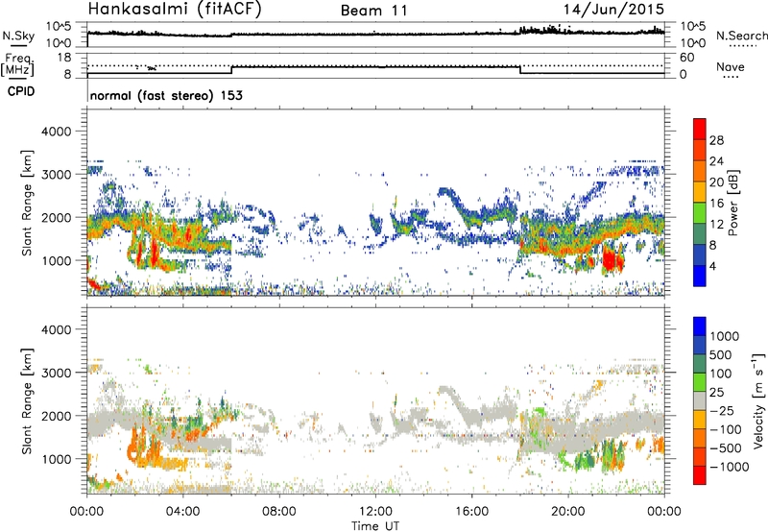768x532 pixels.
Task: Click the power colorbar value '4'
Action: [x=712, y=267]
